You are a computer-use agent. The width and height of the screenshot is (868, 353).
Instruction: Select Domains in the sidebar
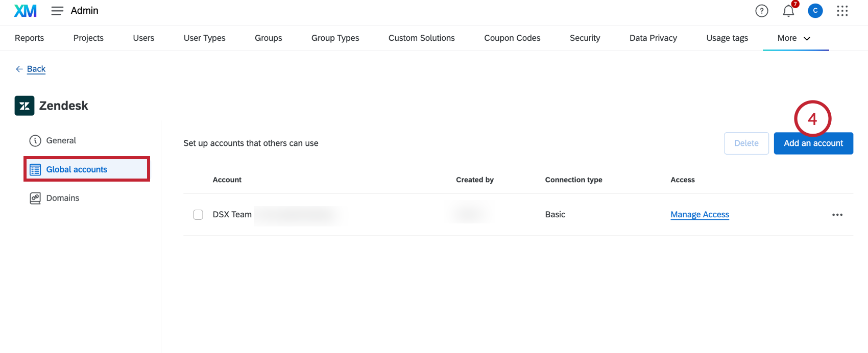[x=63, y=198]
